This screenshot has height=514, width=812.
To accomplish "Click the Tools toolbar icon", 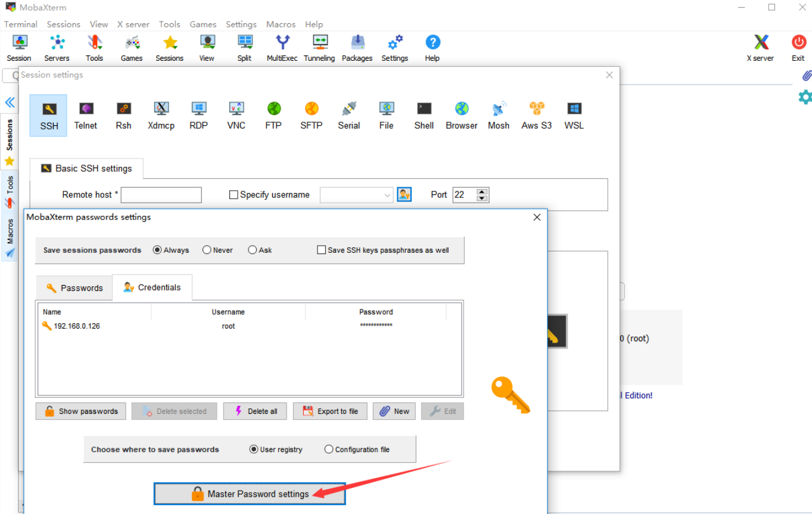I will (94, 48).
